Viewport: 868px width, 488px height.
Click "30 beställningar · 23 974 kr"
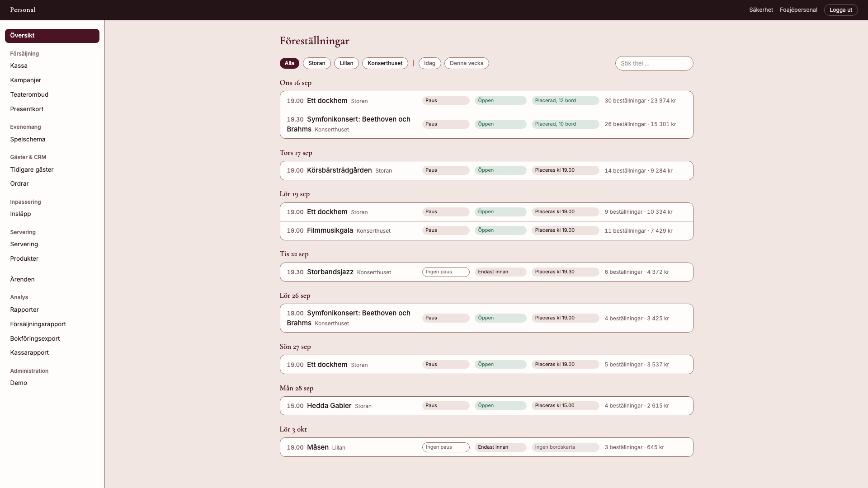pyautogui.click(x=640, y=101)
